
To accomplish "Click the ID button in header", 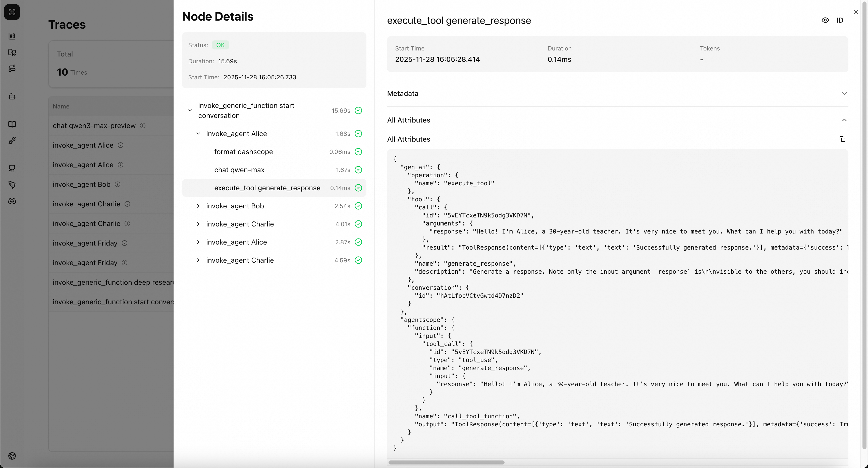I will pos(840,20).
